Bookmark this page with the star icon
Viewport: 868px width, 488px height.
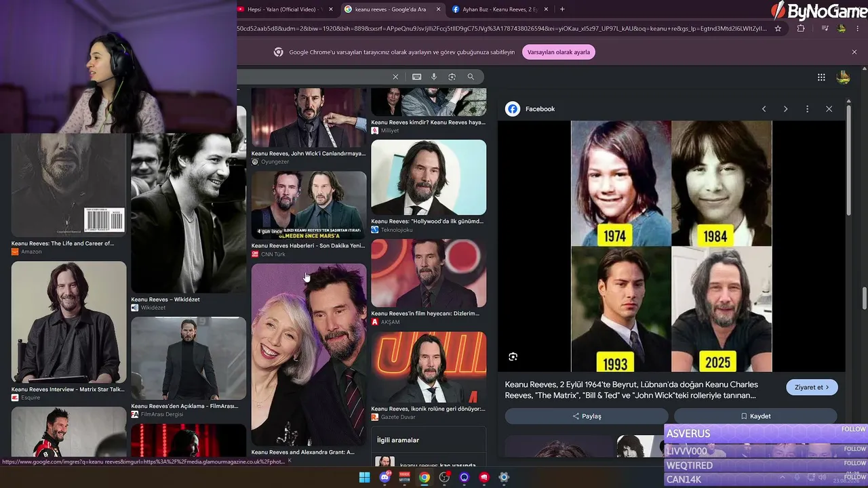[x=778, y=28]
